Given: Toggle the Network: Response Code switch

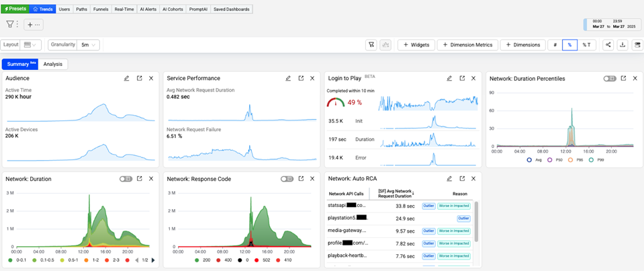Looking at the screenshot, I should pyautogui.click(x=287, y=179).
